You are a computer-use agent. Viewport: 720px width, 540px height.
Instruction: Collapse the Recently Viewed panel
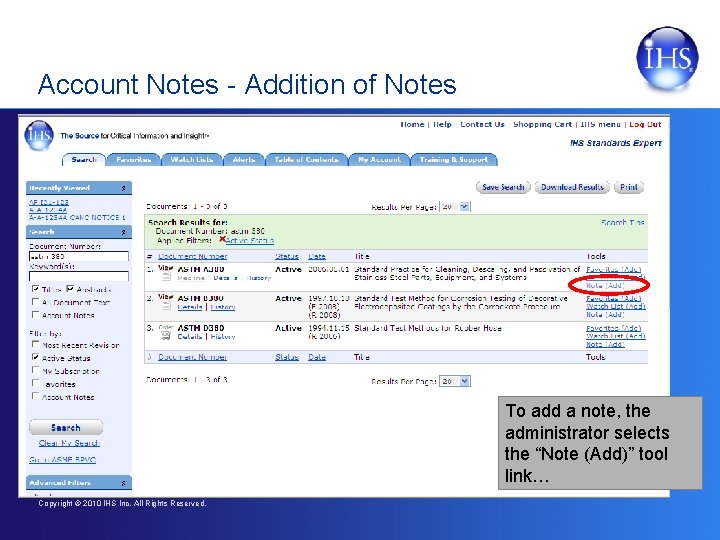click(124, 188)
